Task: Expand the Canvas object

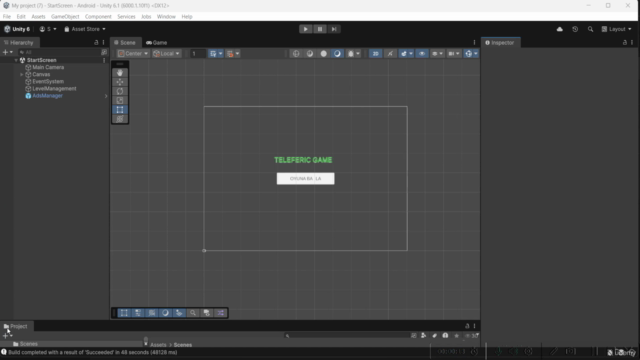Action: (22, 75)
